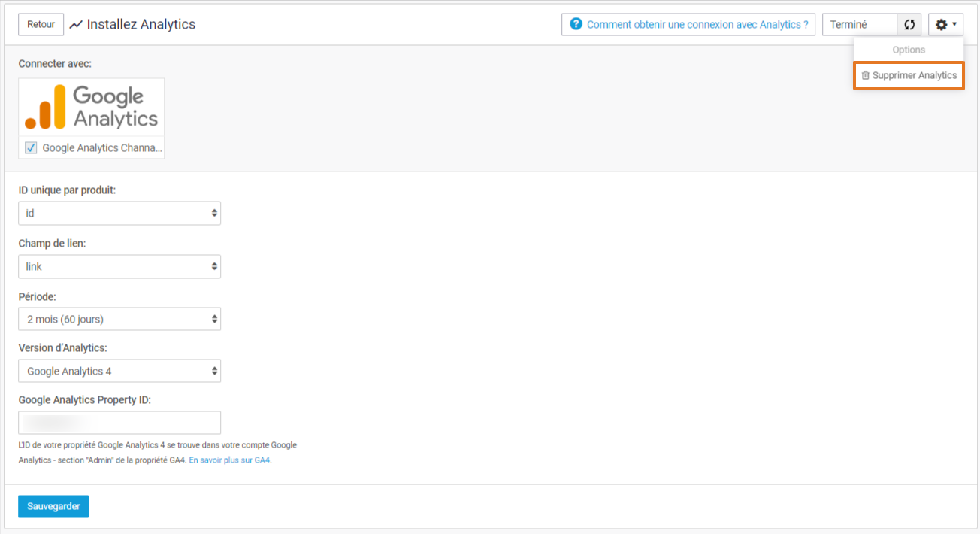This screenshot has height=534, width=980.
Task: Follow the En savoir plus sur GA4 link
Action: [229, 460]
